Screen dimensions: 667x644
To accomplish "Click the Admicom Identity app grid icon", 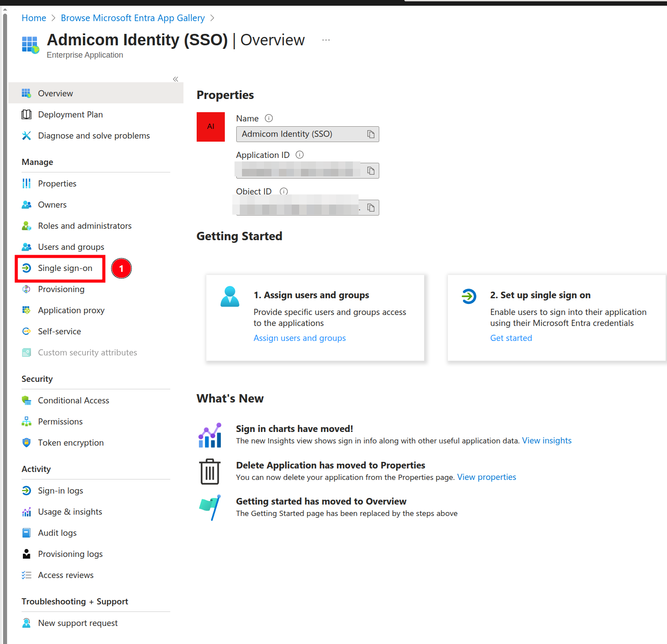I will 30,45.
